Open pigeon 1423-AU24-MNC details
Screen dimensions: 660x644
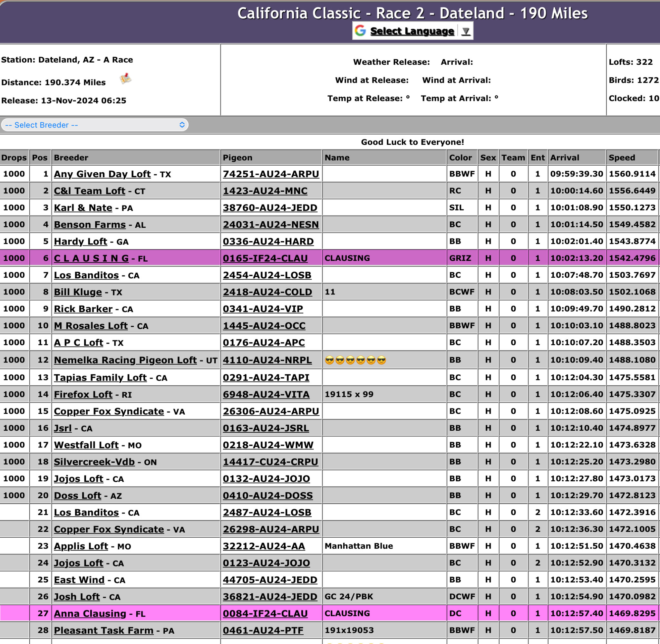pyautogui.click(x=265, y=191)
